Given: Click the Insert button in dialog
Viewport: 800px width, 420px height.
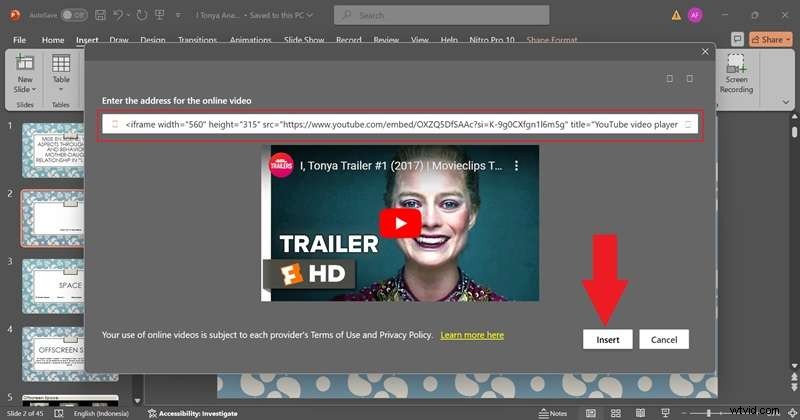Looking at the screenshot, I should pyautogui.click(x=608, y=339).
